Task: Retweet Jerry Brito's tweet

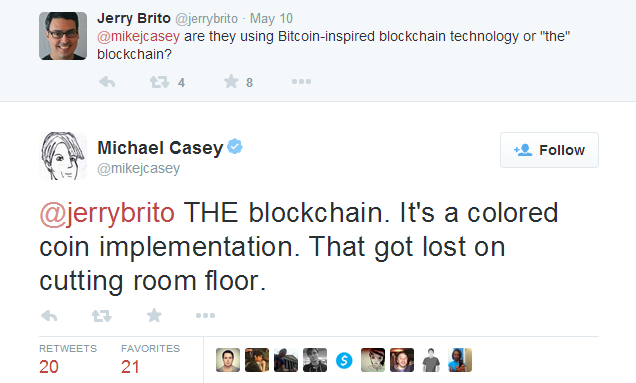Action: (x=160, y=82)
